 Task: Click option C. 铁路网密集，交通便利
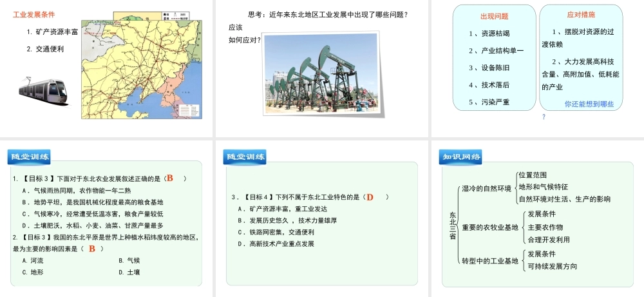coord(276,232)
